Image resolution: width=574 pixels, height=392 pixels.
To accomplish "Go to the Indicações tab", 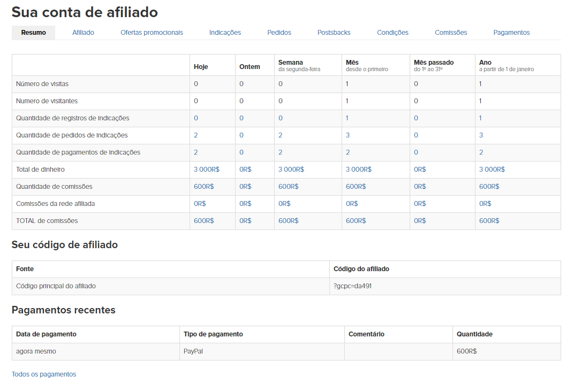I will [225, 33].
